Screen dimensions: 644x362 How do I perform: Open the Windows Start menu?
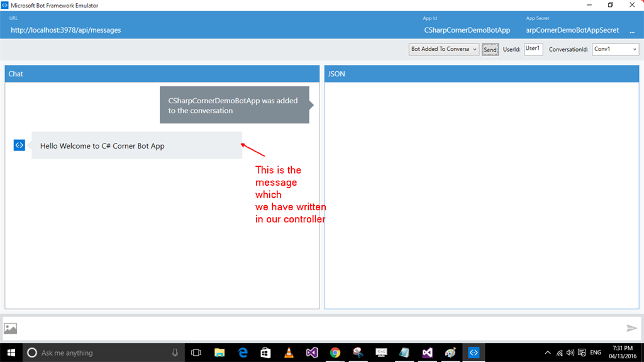click(x=11, y=353)
